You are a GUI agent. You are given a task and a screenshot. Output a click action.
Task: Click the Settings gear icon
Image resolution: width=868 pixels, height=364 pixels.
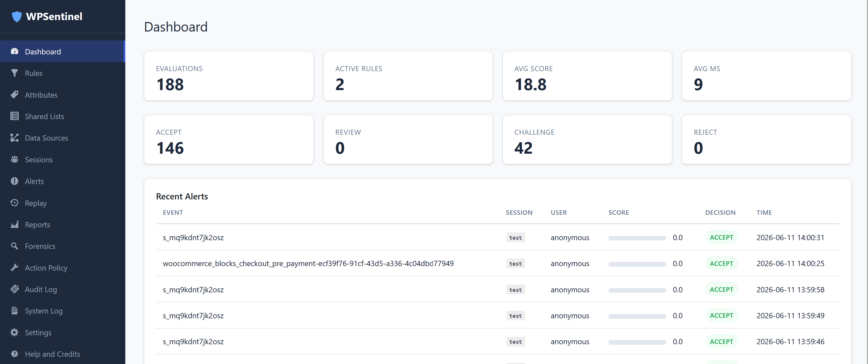[15, 332]
